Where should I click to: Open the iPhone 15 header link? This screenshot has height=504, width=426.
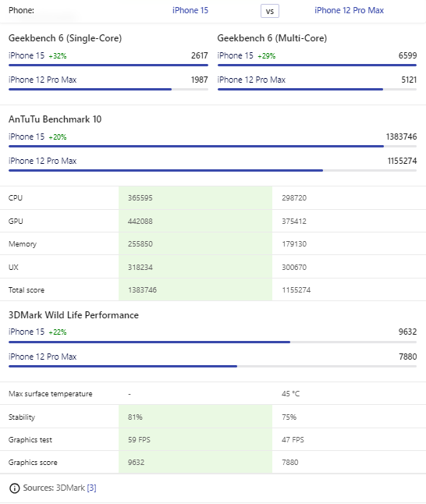tap(190, 10)
